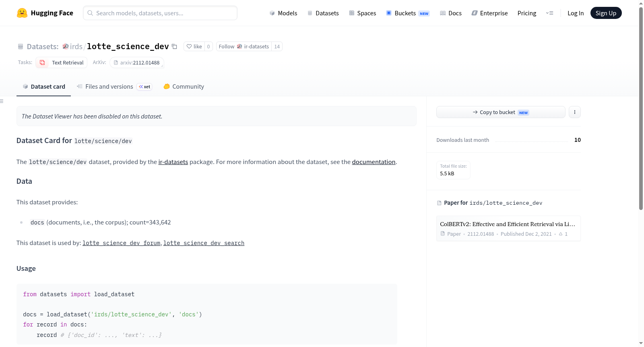Click the Community emoji icon
Viewport: 644px width, 347px height.
tap(167, 86)
